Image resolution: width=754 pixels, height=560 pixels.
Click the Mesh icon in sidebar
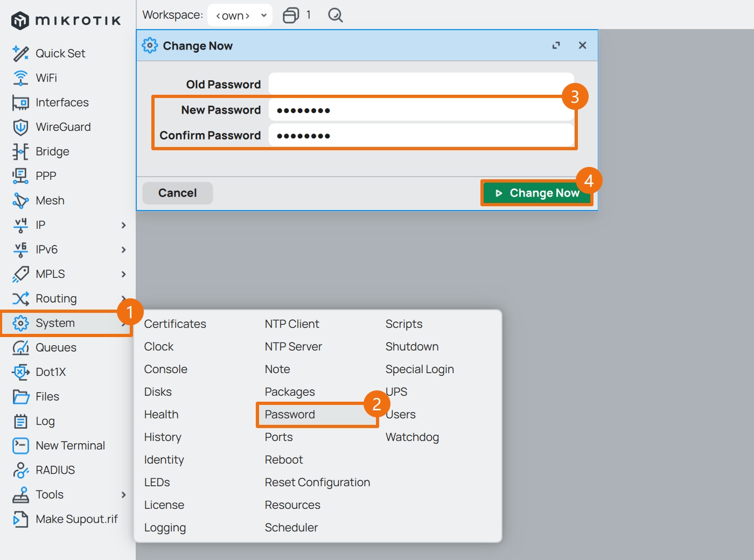click(20, 201)
